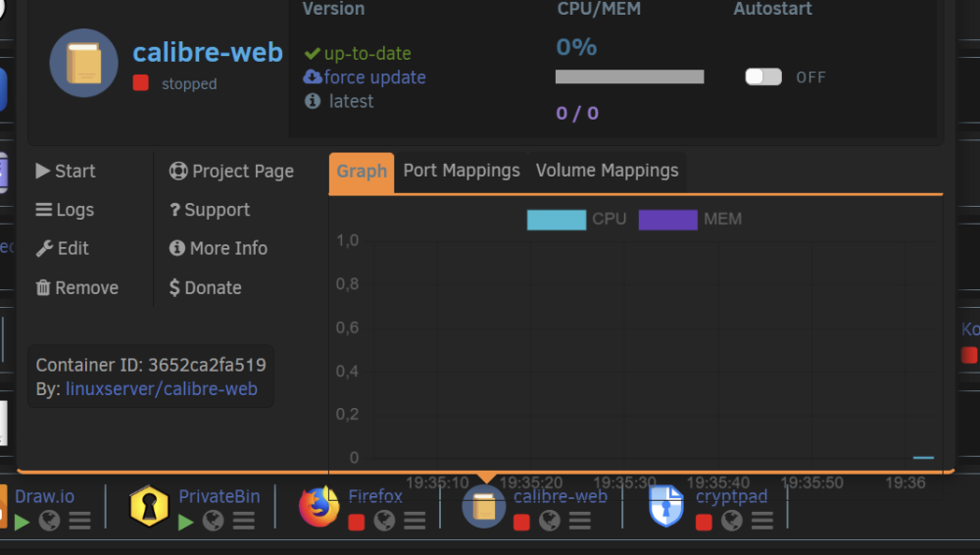The width and height of the screenshot is (980, 555).
Task: Click the lifebuoy icon next to Project Page
Action: click(178, 171)
